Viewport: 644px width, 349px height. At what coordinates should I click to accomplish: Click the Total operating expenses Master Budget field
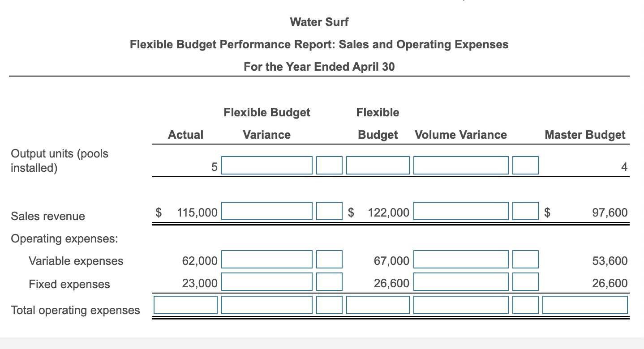coord(584,305)
